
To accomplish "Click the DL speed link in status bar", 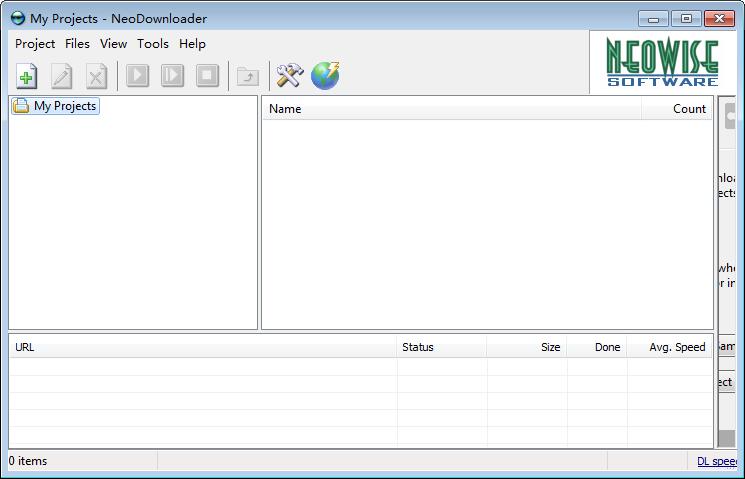I will click(x=716, y=461).
